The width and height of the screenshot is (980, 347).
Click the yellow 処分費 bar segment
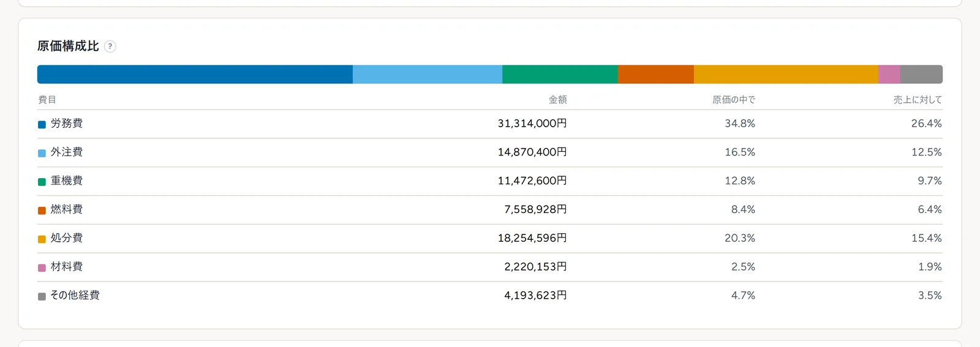tap(786, 75)
